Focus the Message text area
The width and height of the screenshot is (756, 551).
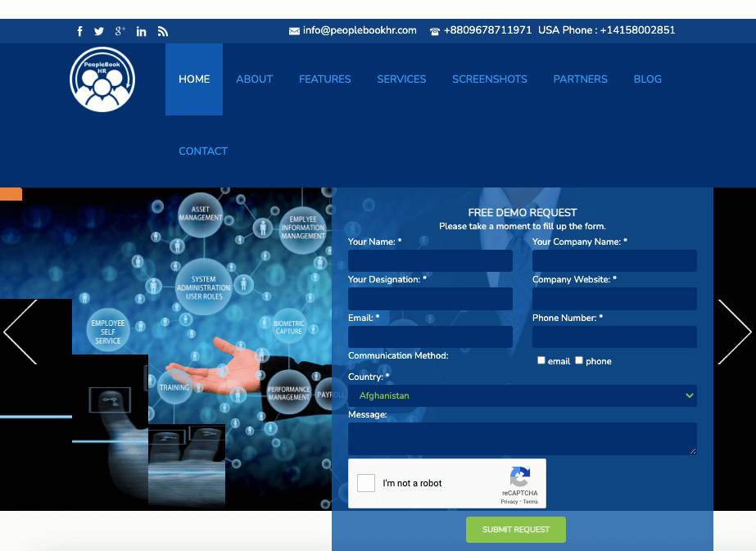pos(522,439)
